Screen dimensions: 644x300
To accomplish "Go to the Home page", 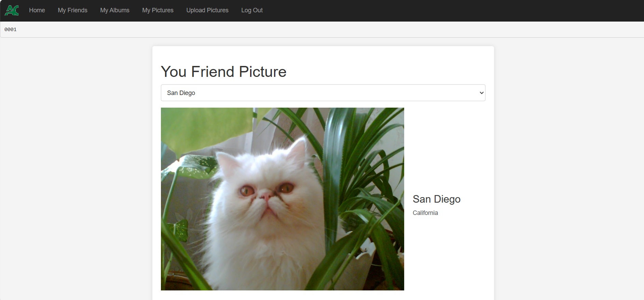I will (37, 10).
